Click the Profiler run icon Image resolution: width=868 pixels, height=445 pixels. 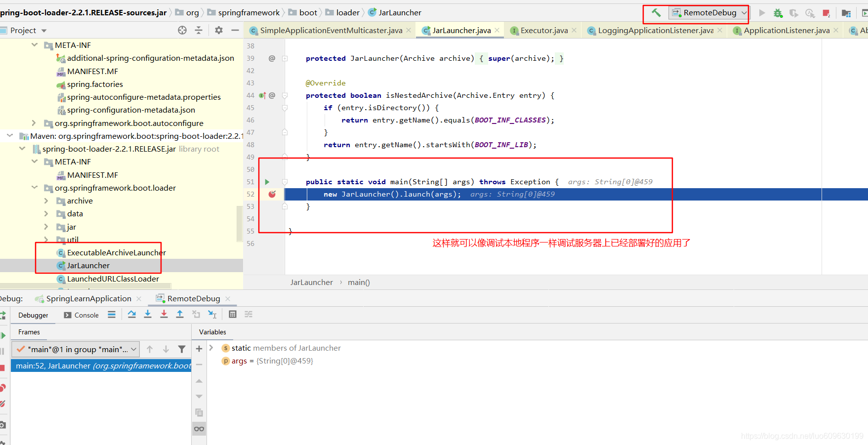pos(810,13)
